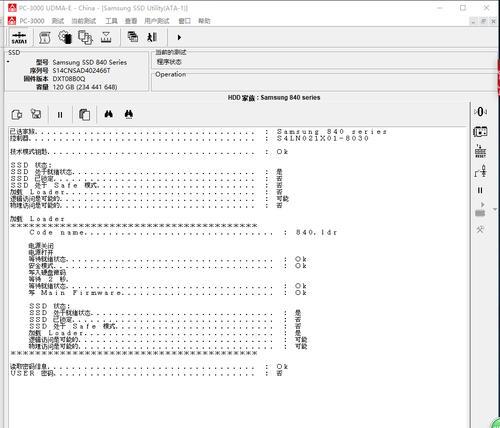The height and width of the screenshot is (428, 500).
Task: Open the gear and tools utility icon
Action: [x=65, y=37]
